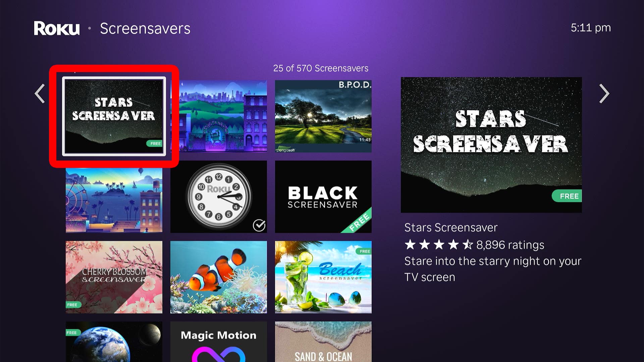Click the Screensavers heading title
Screen dimensions: 644x362
[x=145, y=28]
